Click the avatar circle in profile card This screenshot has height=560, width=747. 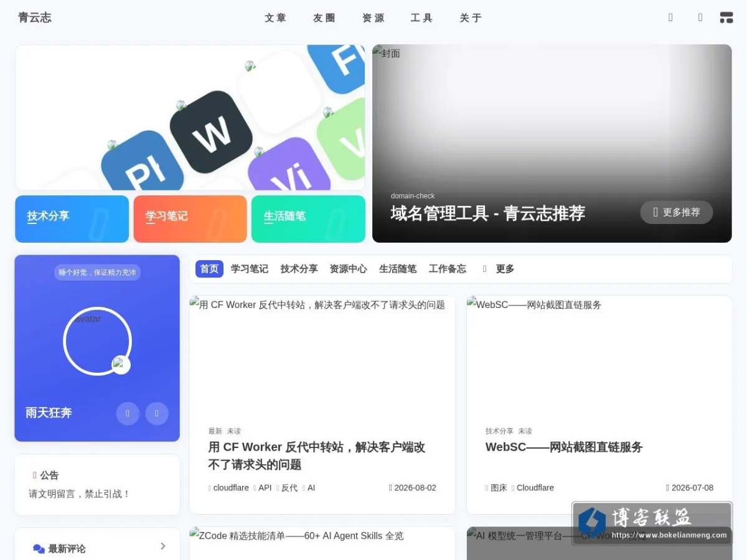pyautogui.click(x=97, y=341)
